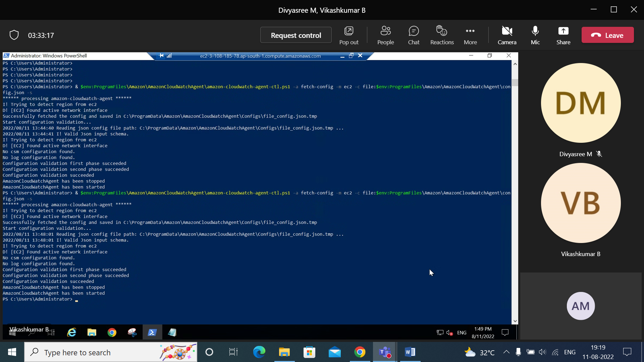Open the meeting Chat panel
This screenshot has width=644, height=362.
[x=414, y=35]
